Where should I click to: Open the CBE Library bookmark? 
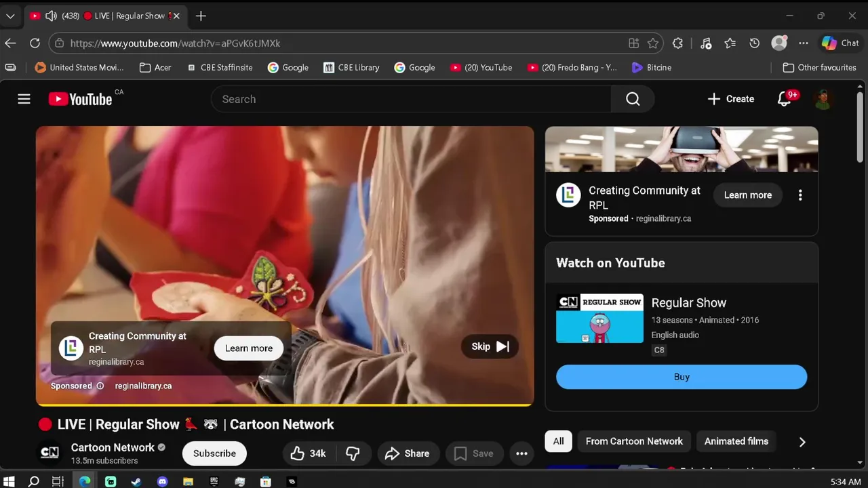point(351,67)
